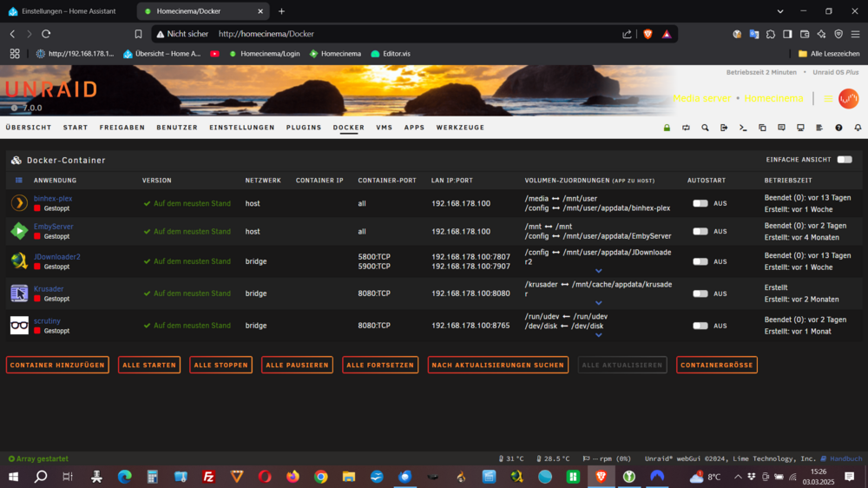Open the Editor.vis bookmark

tap(391, 54)
